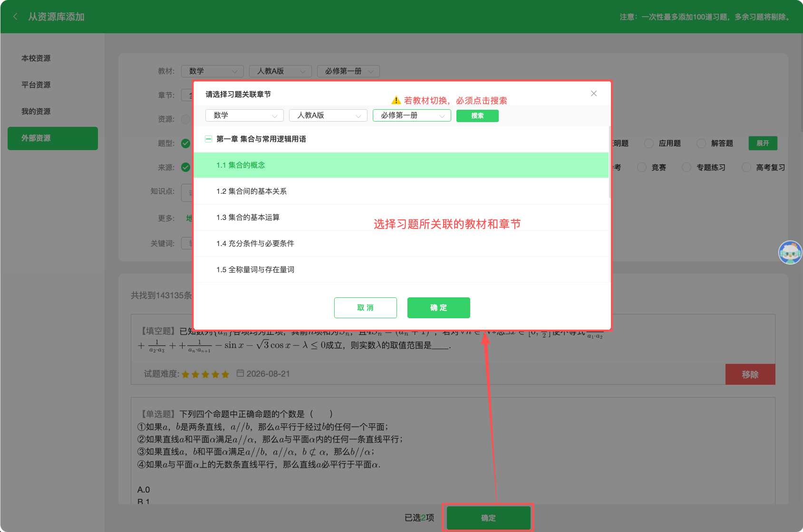Open the 平台资源 sidebar tab

pos(53,85)
